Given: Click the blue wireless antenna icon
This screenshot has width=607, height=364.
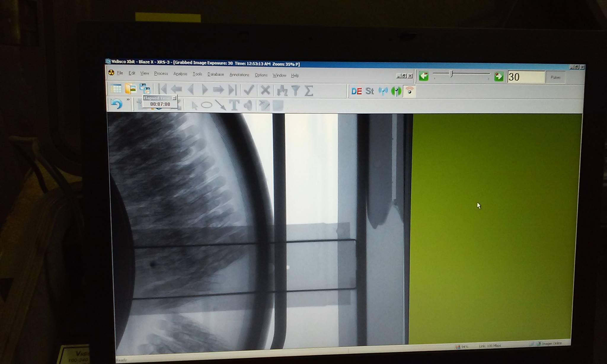Looking at the screenshot, I should coord(383,91).
